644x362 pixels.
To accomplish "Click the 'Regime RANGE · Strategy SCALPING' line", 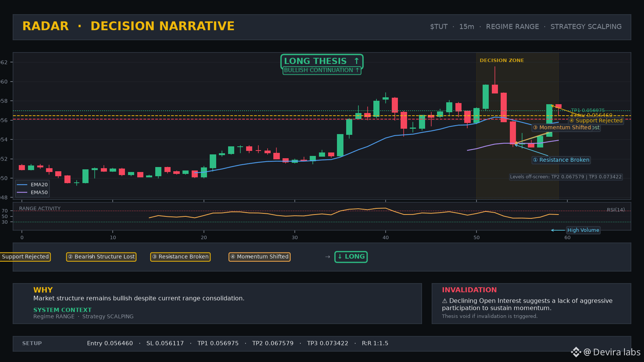I will tap(84, 316).
